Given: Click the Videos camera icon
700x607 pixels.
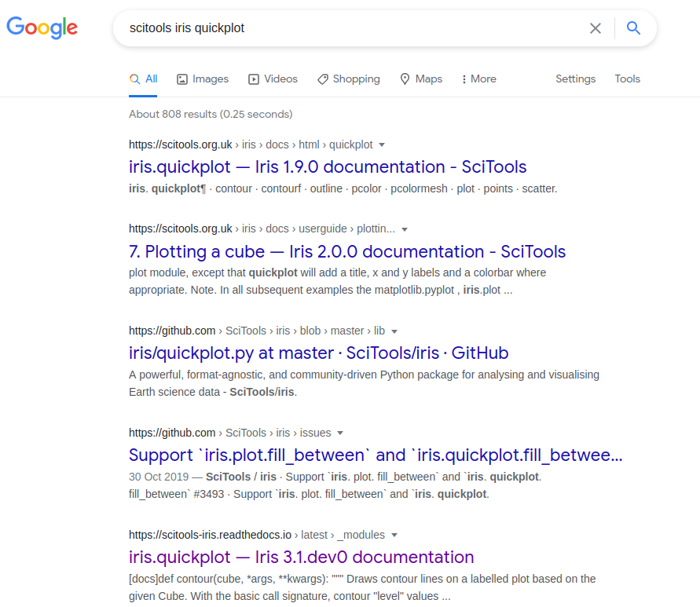Looking at the screenshot, I should pos(253,79).
